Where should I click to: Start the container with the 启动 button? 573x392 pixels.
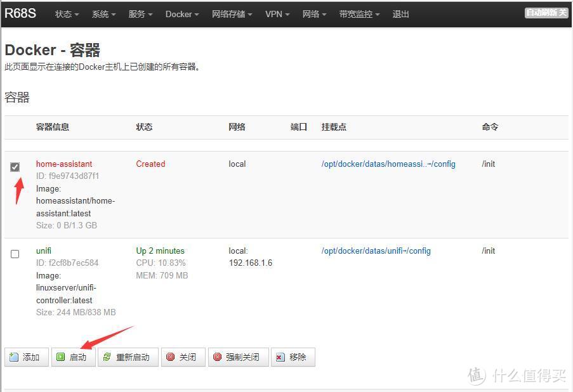click(73, 357)
